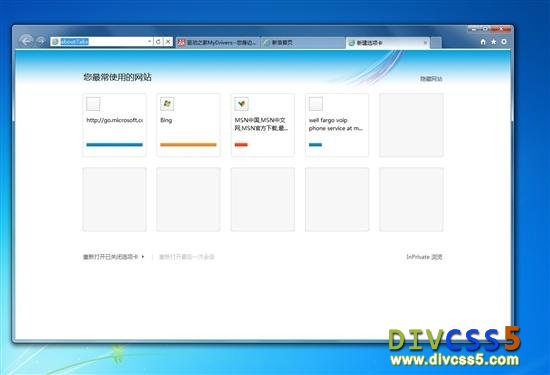Viewport: 550px width, 375px height.
Task: Open the Home icon in toolbar
Action: pos(483,42)
